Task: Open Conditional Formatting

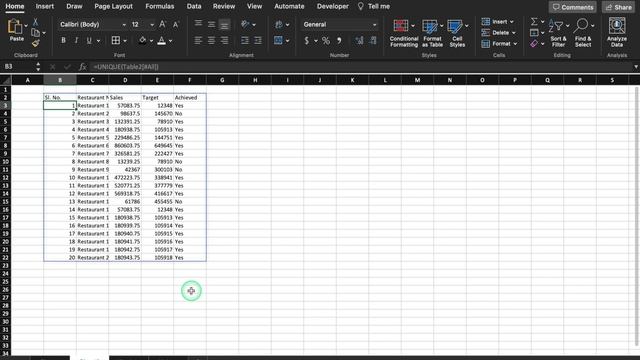Action: click(403, 33)
